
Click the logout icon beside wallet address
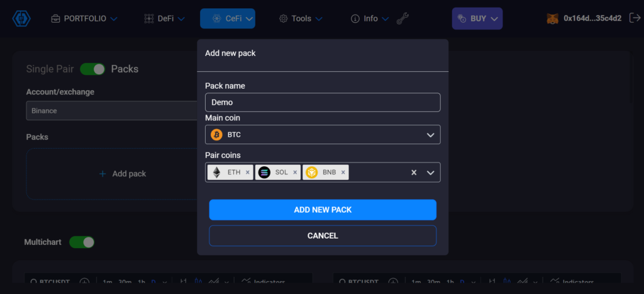click(634, 18)
